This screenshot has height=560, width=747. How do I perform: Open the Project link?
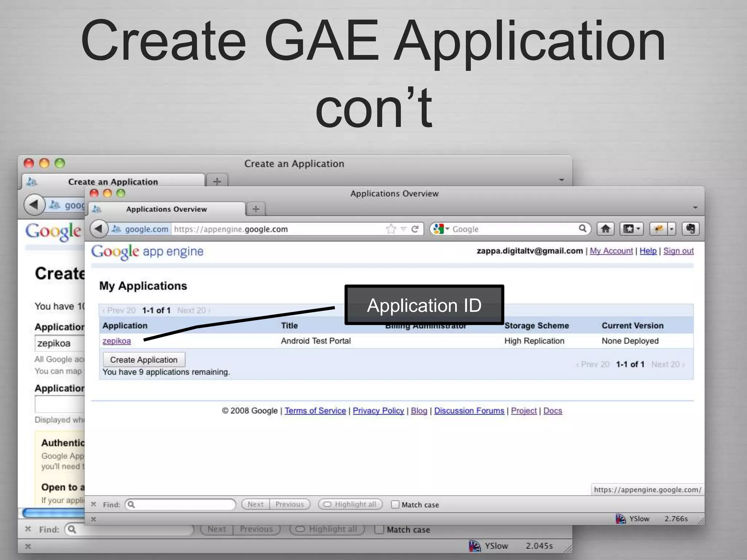coord(524,411)
